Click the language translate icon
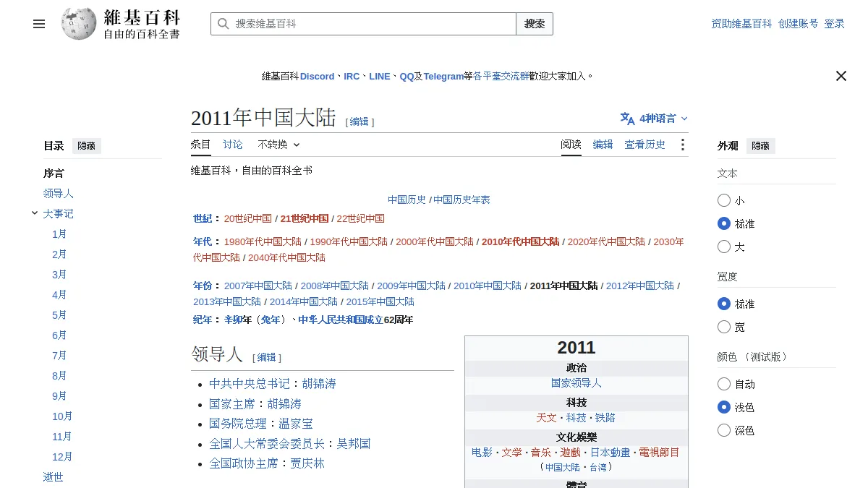Viewport: 868px width, 488px height. 627,119
